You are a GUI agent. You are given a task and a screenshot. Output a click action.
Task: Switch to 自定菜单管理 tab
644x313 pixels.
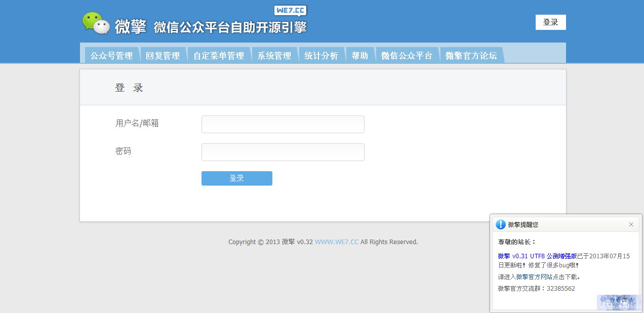coord(219,56)
